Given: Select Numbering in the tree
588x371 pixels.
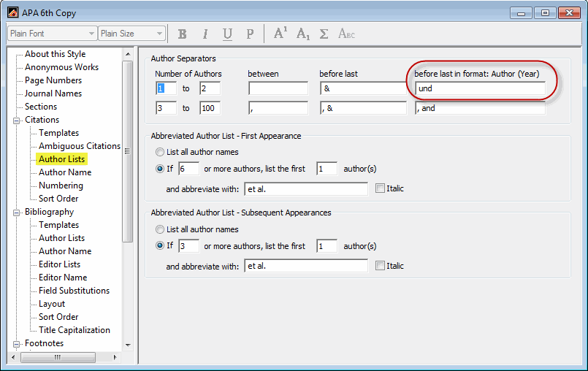Looking at the screenshot, I should pyautogui.click(x=61, y=185).
